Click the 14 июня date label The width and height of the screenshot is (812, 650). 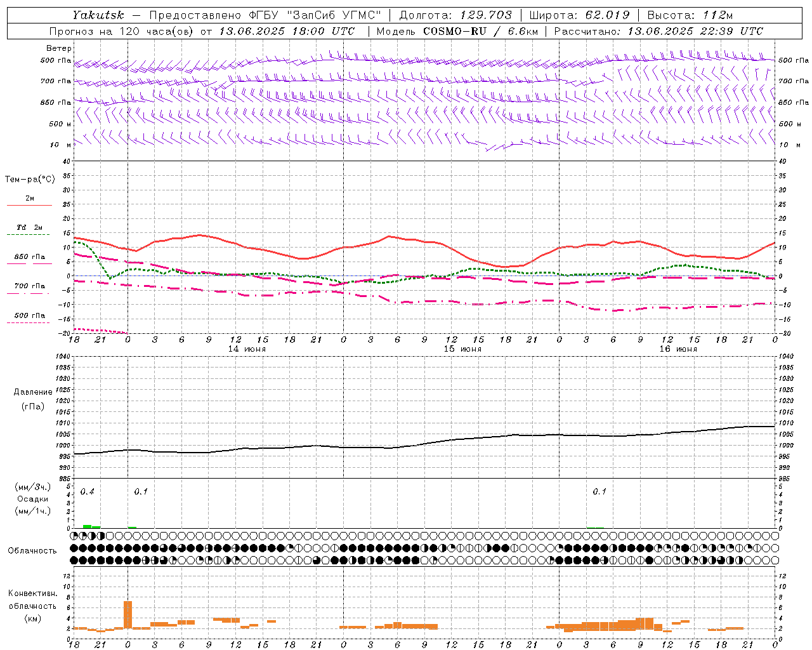[x=247, y=349]
